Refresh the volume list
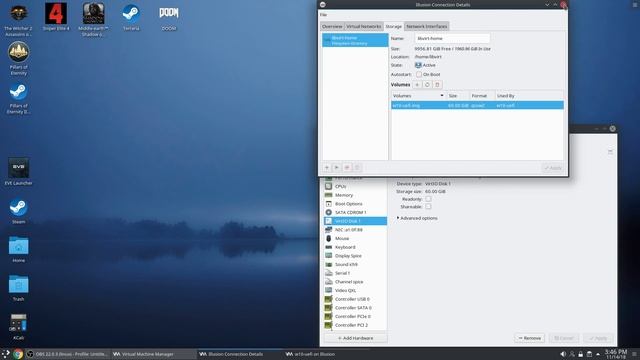Image resolution: width=640 pixels, height=360 pixels. [x=427, y=85]
